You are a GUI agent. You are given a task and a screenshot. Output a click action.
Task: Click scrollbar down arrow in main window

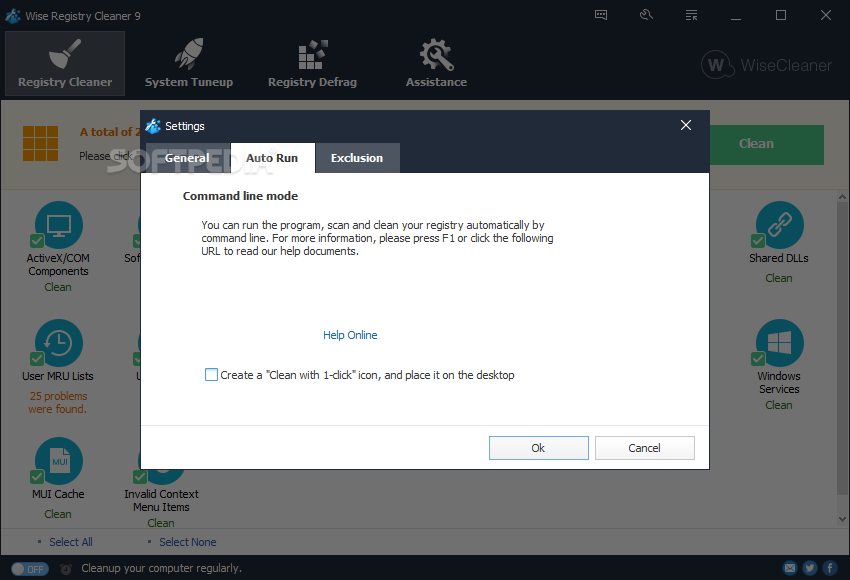coord(842,519)
